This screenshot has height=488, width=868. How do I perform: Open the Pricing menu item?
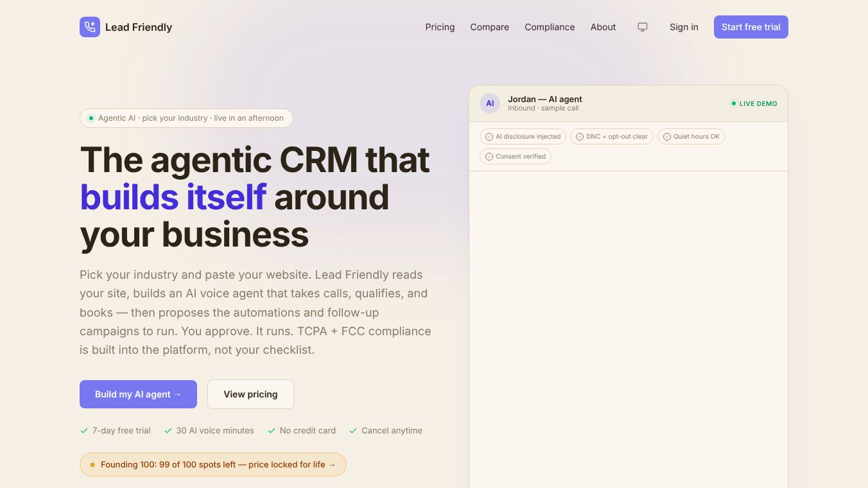tap(440, 27)
